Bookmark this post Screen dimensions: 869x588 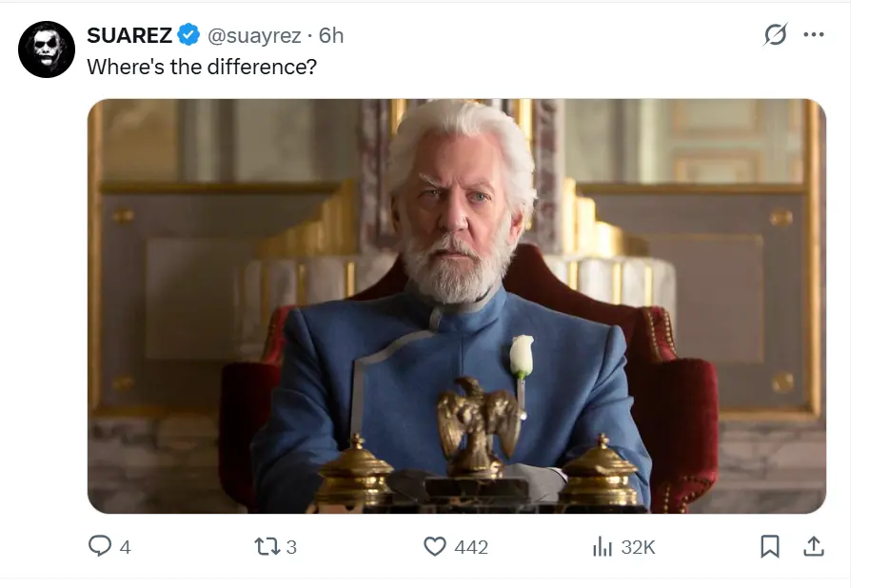tap(770, 546)
